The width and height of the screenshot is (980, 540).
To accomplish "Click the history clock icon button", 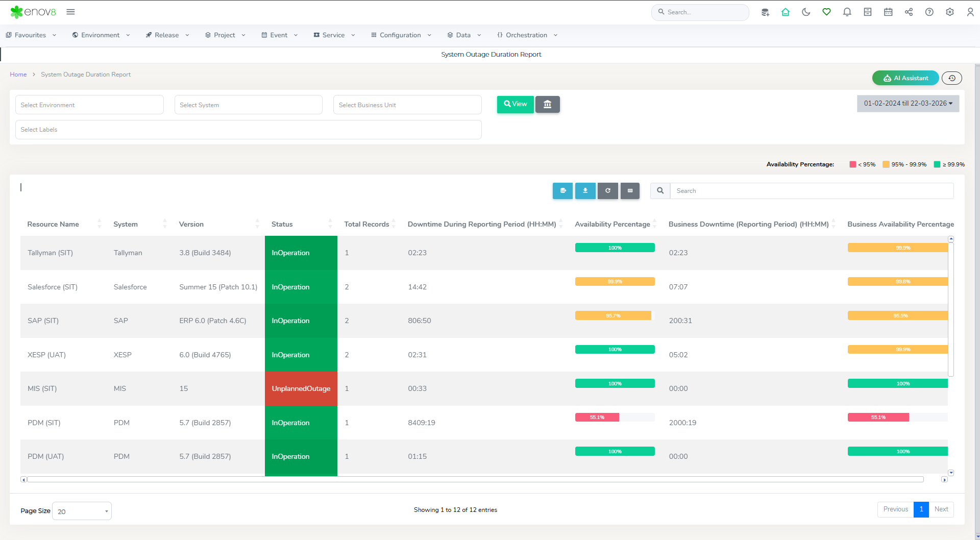I will (x=951, y=78).
